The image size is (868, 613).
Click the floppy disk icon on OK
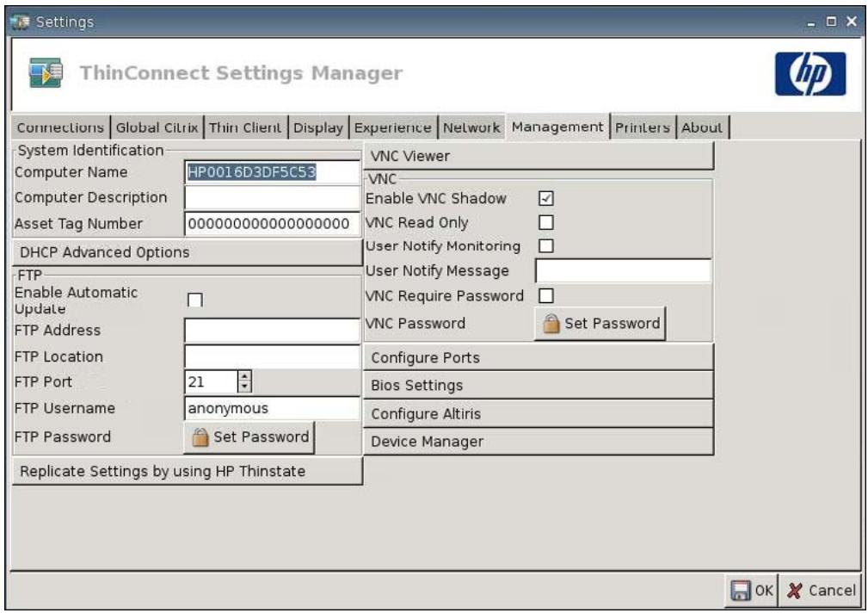[740, 591]
